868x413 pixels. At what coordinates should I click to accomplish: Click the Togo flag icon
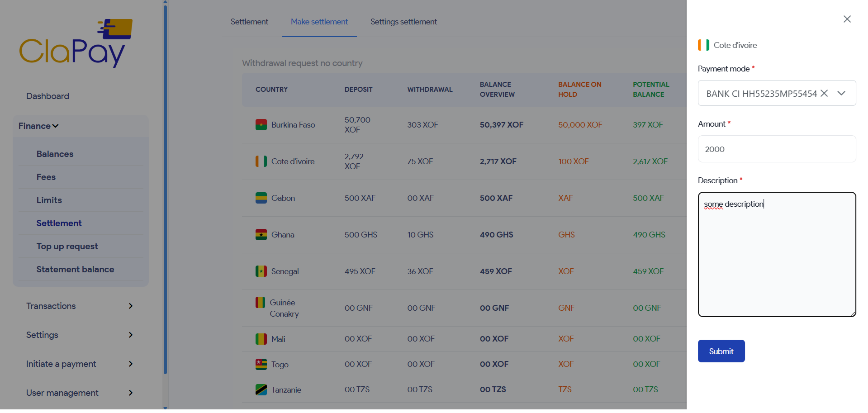pyautogui.click(x=261, y=364)
